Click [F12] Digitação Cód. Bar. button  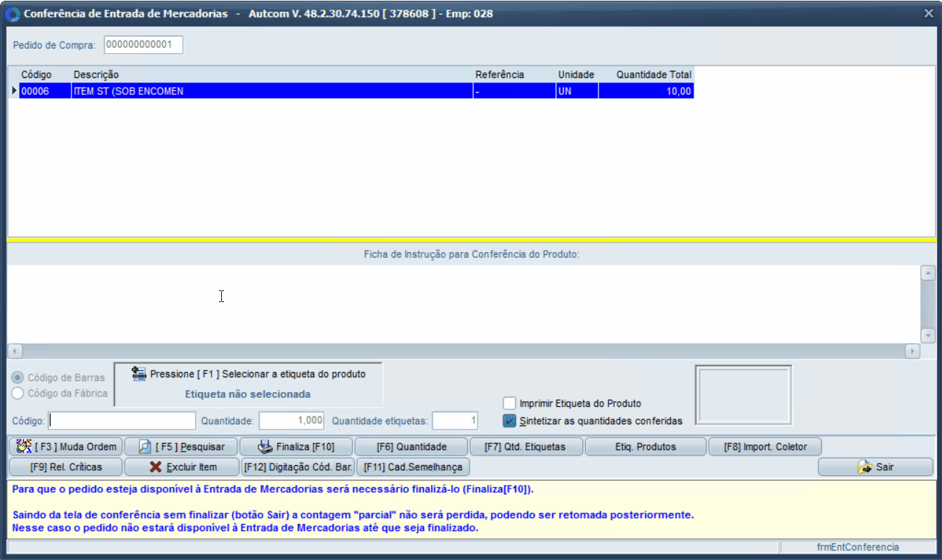(298, 467)
